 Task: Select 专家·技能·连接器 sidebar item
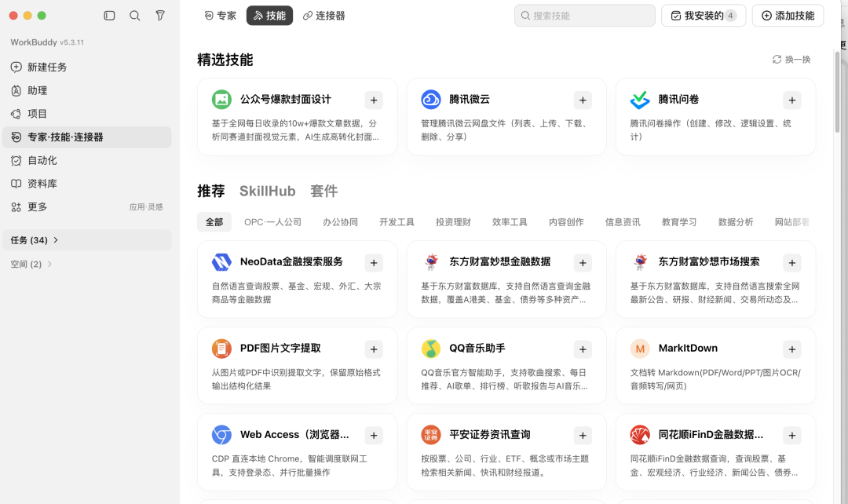pos(87,137)
